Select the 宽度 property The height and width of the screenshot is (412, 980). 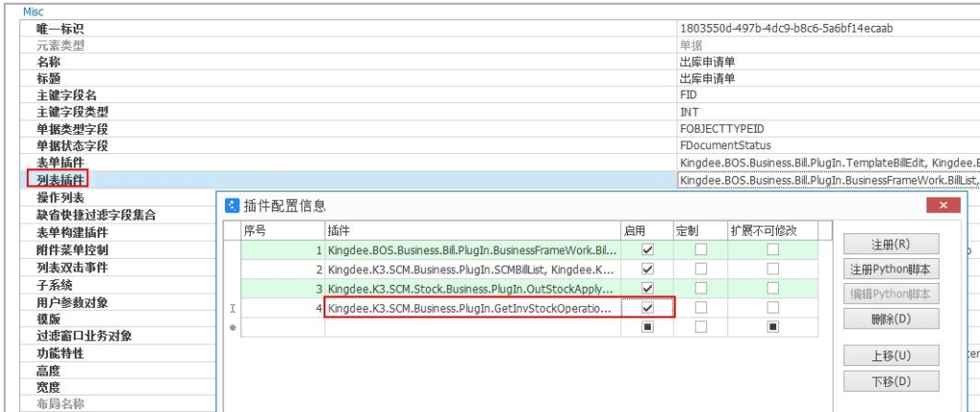pos(49,388)
